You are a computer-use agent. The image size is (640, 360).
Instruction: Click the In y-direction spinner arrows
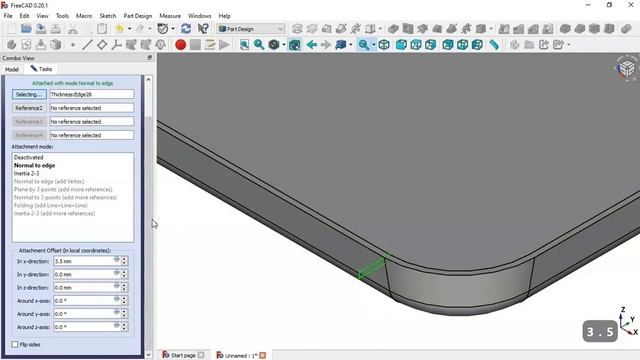tap(124, 274)
